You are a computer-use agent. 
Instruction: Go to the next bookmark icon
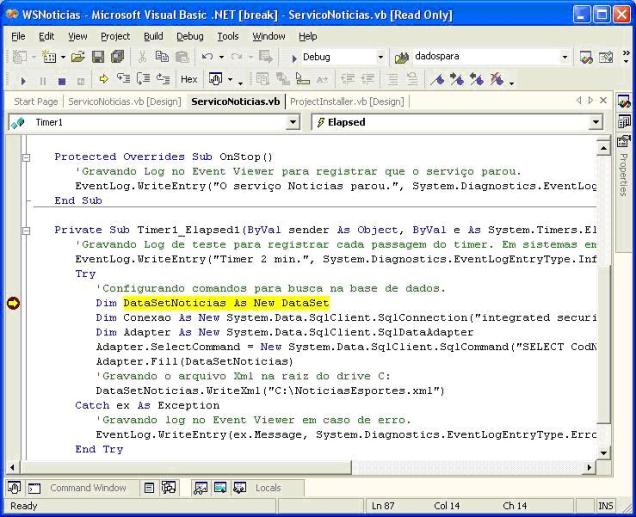[457, 79]
